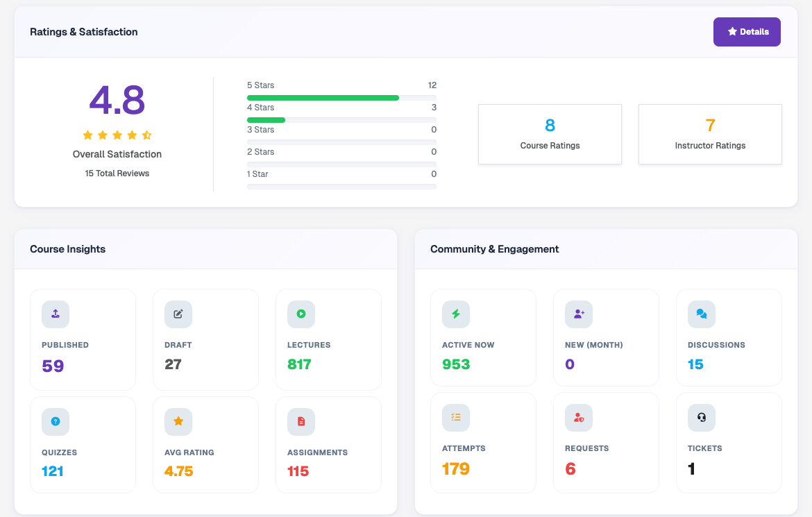The height and width of the screenshot is (517, 812).
Task: Click the New (Month) user-plus icon
Action: pyautogui.click(x=578, y=314)
